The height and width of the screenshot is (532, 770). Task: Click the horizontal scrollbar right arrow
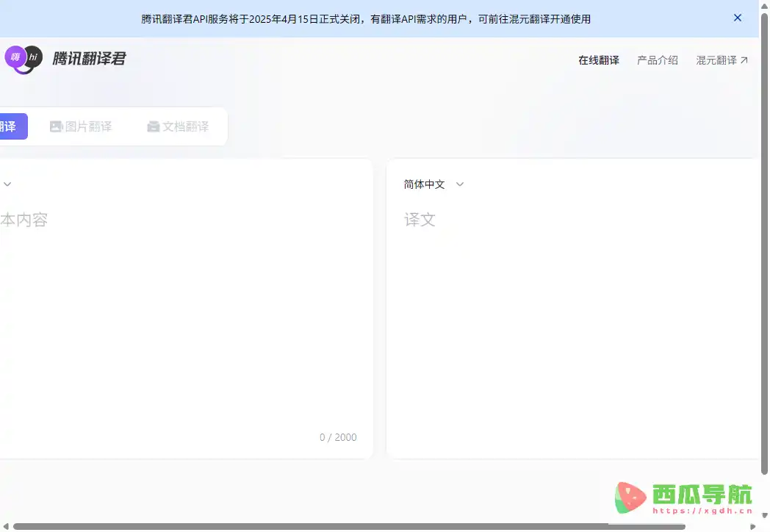(752, 527)
